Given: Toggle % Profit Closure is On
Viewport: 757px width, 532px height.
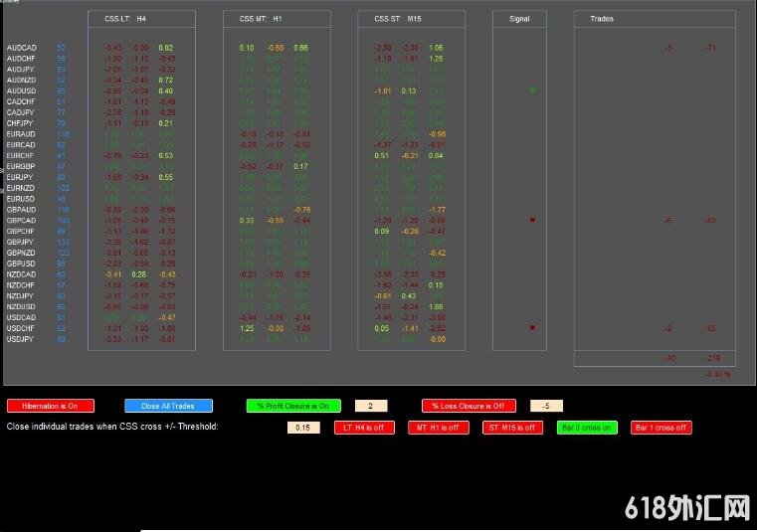Looking at the screenshot, I should pyautogui.click(x=293, y=406).
